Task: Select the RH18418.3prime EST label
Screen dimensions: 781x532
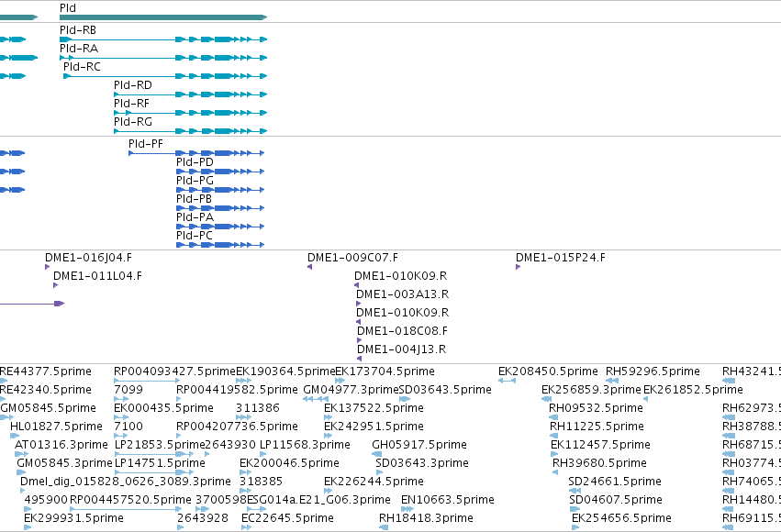Action: point(426,518)
